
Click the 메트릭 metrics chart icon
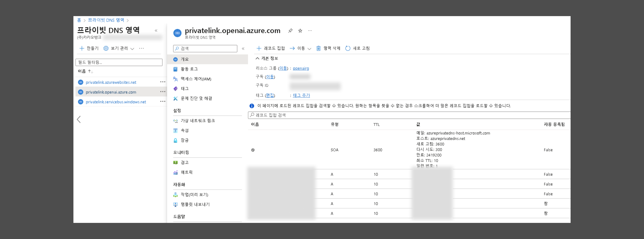(176, 172)
